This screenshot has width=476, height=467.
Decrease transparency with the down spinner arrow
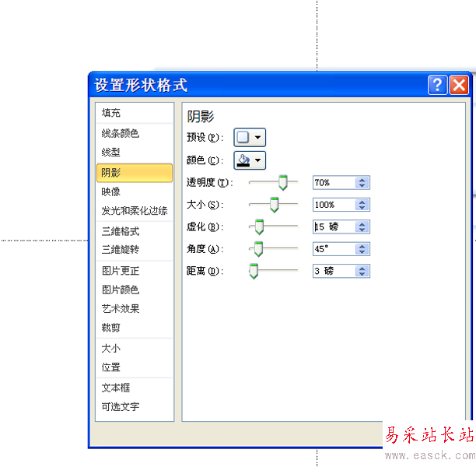(x=362, y=185)
